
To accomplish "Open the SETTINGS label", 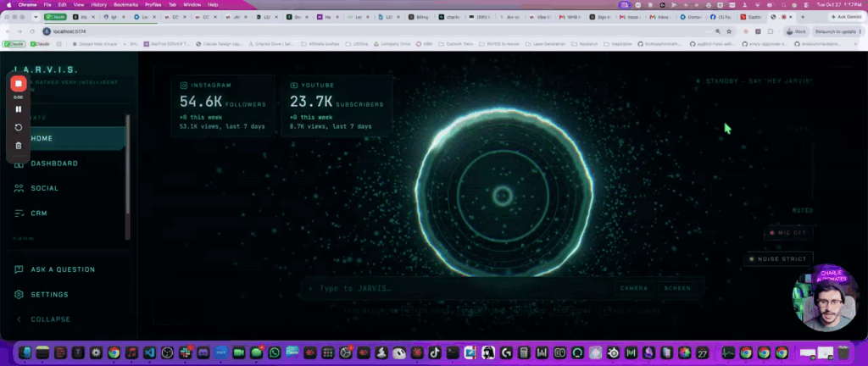I will click(49, 294).
